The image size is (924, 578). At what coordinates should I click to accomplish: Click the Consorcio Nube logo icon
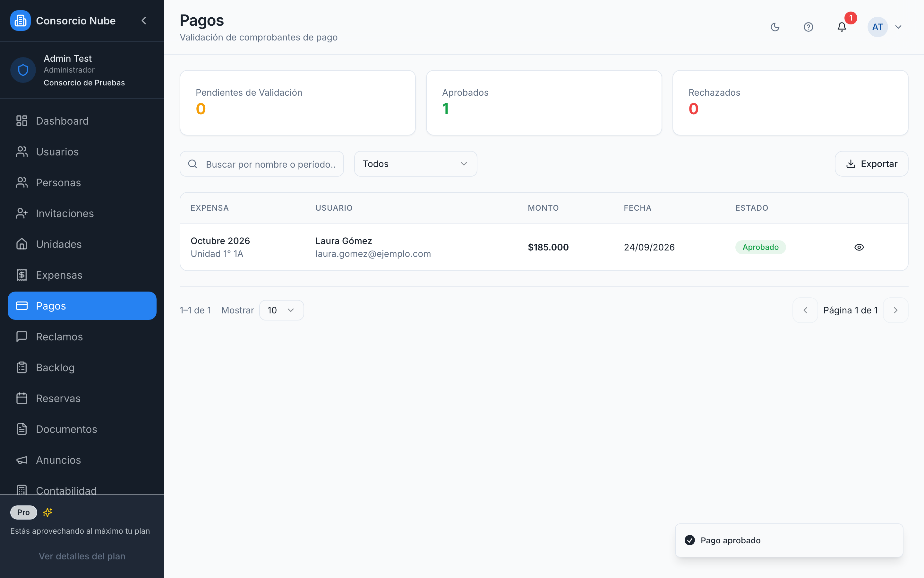tap(20, 21)
